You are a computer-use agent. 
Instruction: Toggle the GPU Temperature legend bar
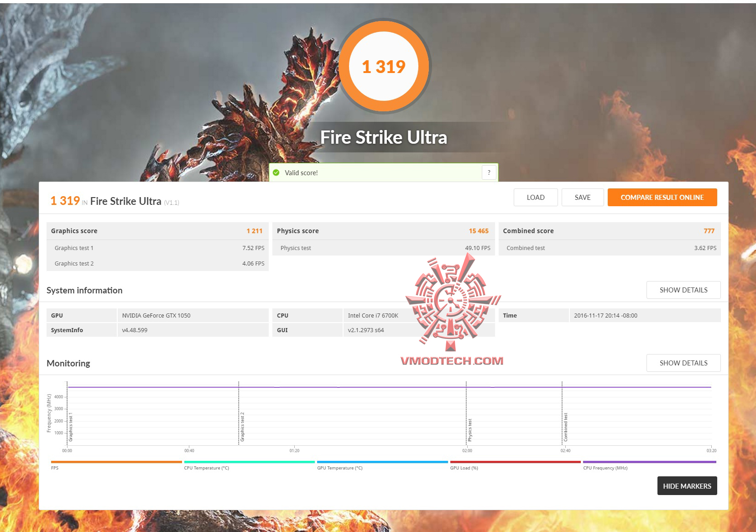pos(382,462)
